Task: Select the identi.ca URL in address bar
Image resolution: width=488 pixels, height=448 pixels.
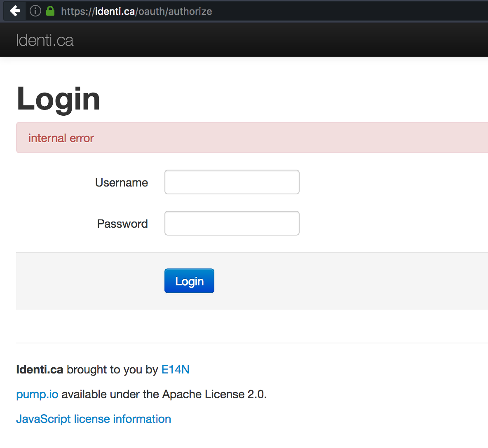Action: coord(136,12)
